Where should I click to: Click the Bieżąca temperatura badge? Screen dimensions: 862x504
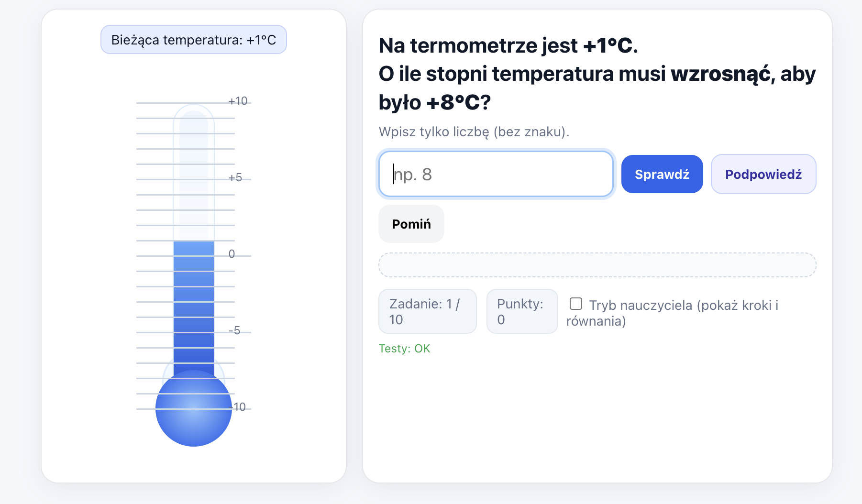[194, 40]
